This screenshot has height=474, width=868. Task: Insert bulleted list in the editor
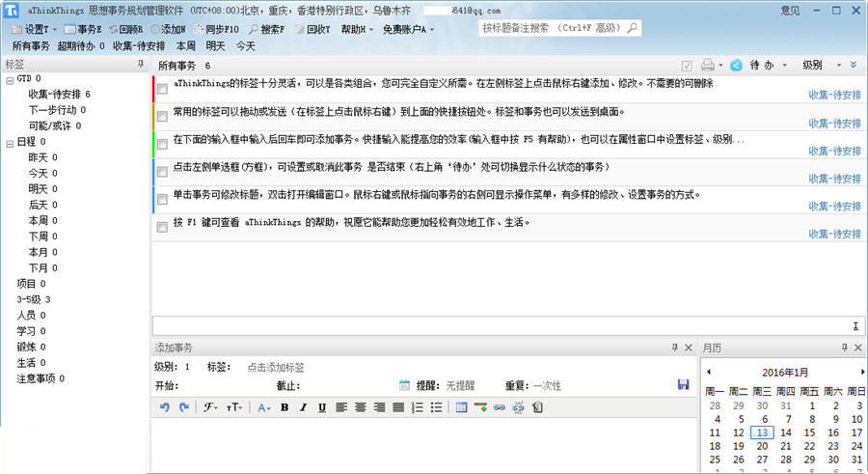click(x=436, y=407)
